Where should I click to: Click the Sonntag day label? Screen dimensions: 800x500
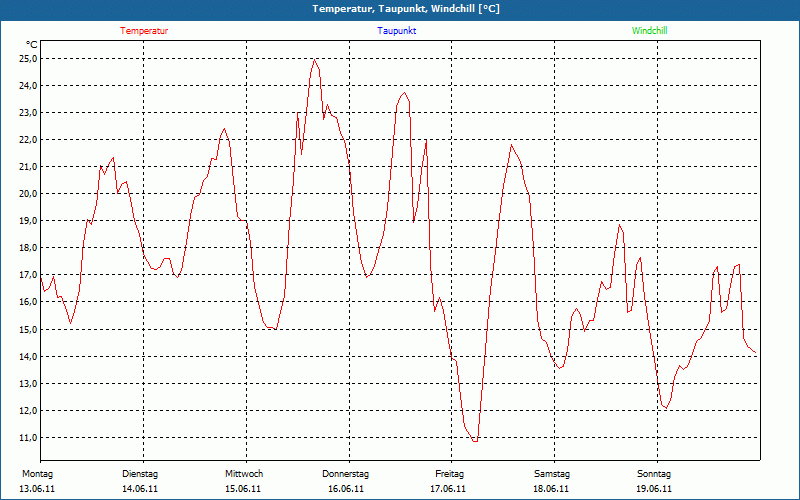pyautogui.click(x=654, y=474)
